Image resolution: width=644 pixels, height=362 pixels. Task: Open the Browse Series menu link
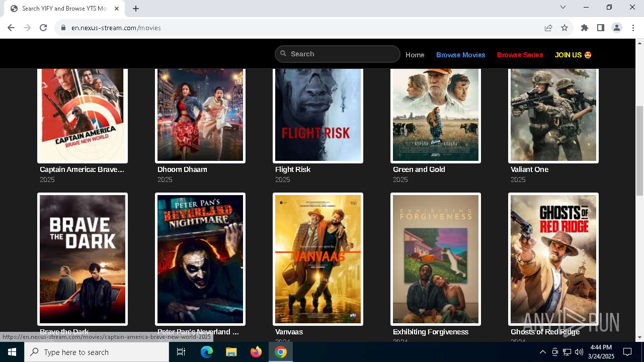click(520, 55)
